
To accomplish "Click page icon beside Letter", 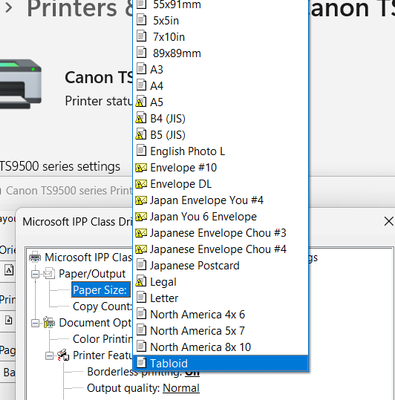I will [x=141, y=297].
